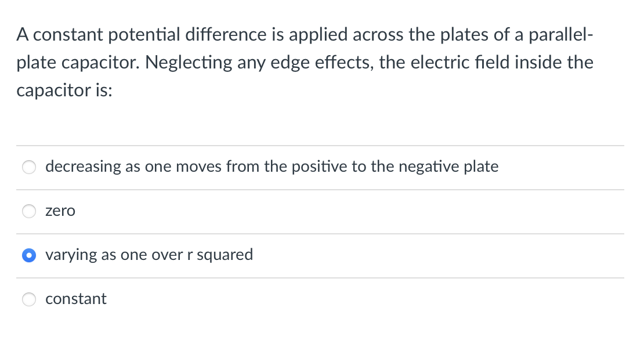Choose "zero" as your answer
Image resolution: width=644 pixels, height=340 pixels.
pyautogui.click(x=60, y=211)
